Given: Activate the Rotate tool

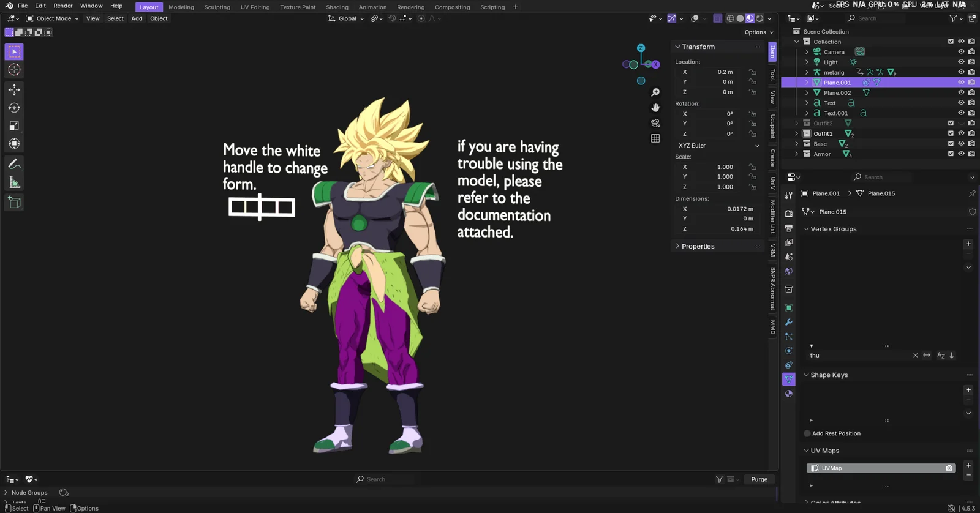Looking at the screenshot, I should (x=14, y=108).
